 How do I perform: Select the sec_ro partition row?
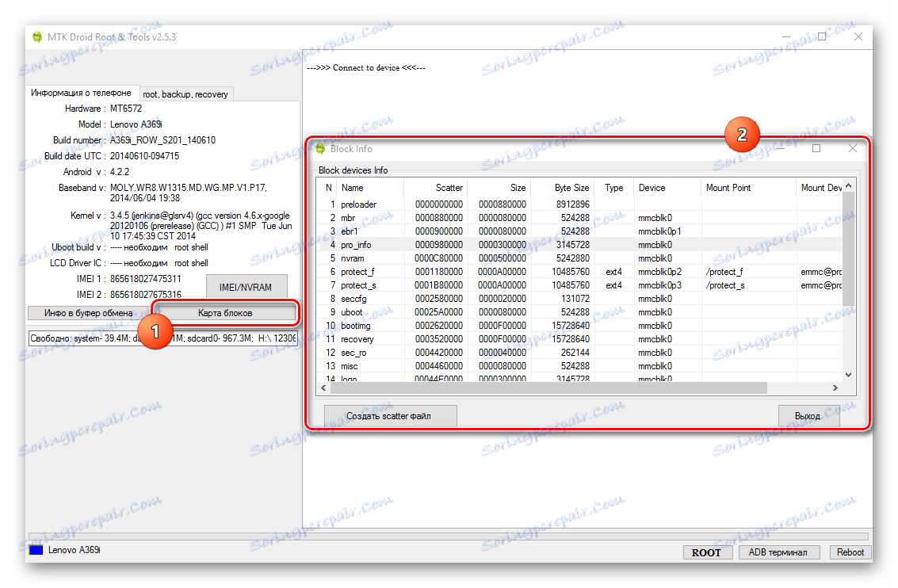(580, 353)
